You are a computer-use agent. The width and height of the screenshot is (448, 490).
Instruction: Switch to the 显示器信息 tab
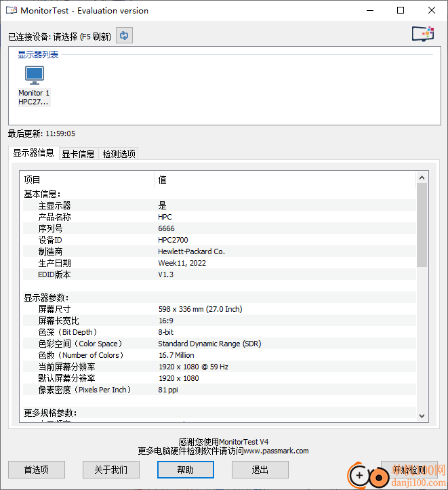pyautogui.click(x=33, y=152)
